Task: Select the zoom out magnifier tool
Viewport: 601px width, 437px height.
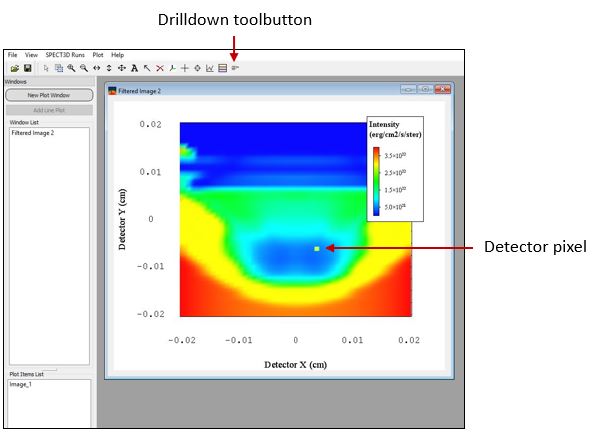Action: coord(82,68)
